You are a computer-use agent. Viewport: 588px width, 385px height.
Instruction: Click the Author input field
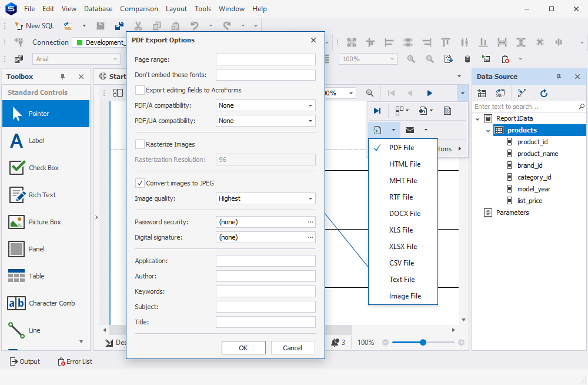click(266, 276)
